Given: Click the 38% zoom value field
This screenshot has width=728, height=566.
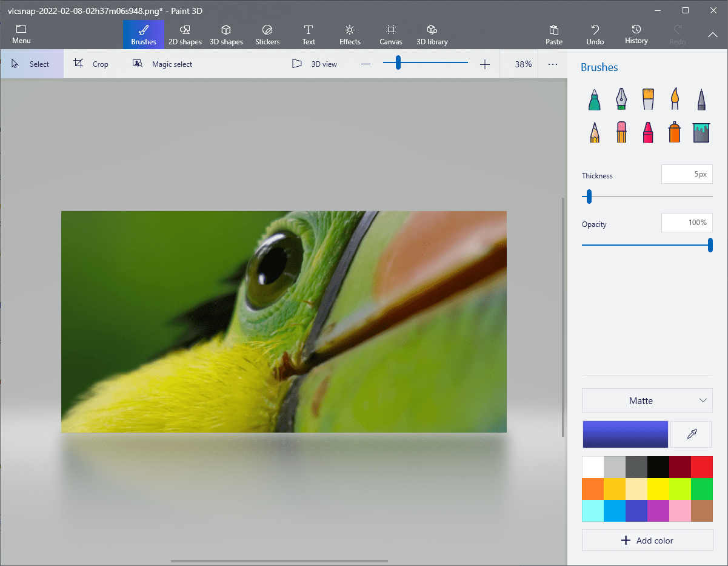Looking at the screenshot, I should click(x=519, y=64).
